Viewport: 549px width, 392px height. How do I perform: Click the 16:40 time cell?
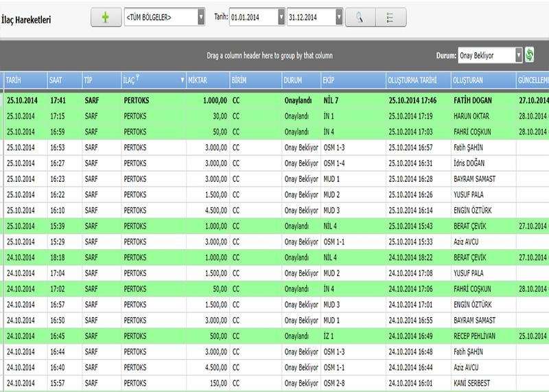pyautogui.click(x=58, y=367)
